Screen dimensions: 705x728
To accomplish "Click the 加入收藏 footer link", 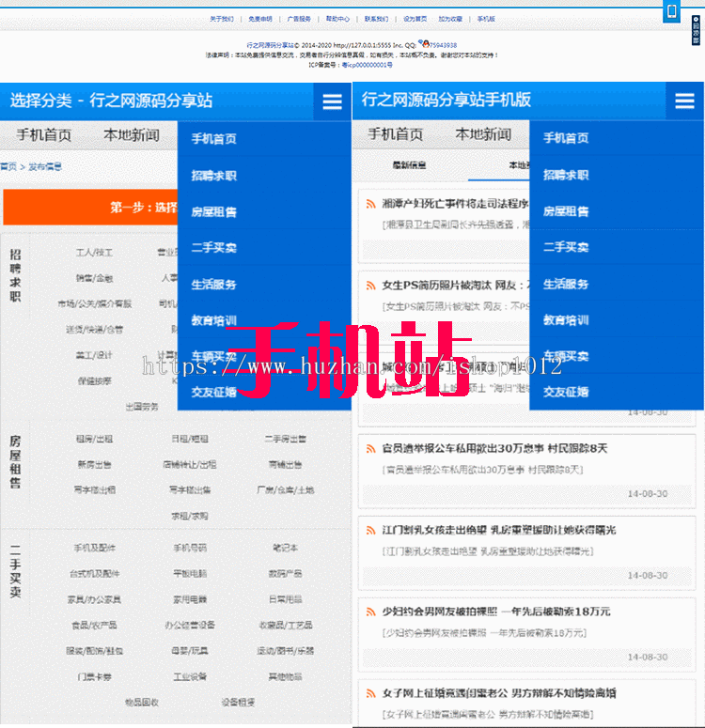I will point(450,19).
